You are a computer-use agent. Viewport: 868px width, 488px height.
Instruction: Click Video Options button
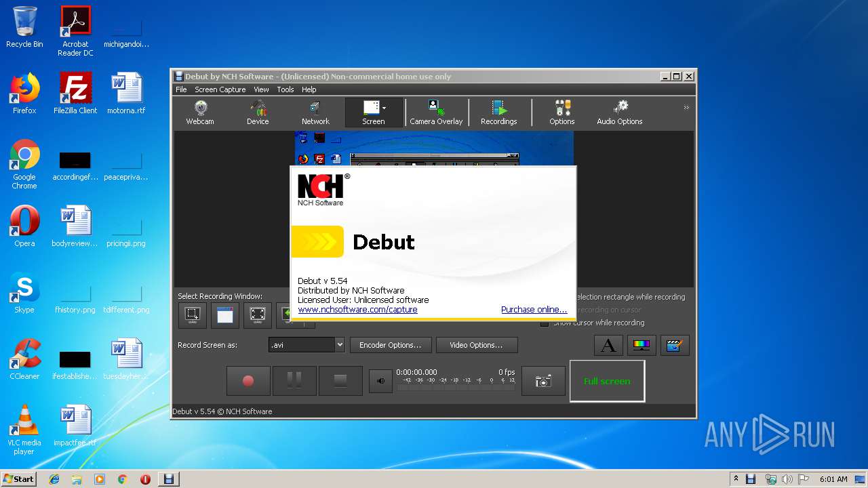click(x=477, y=345)
